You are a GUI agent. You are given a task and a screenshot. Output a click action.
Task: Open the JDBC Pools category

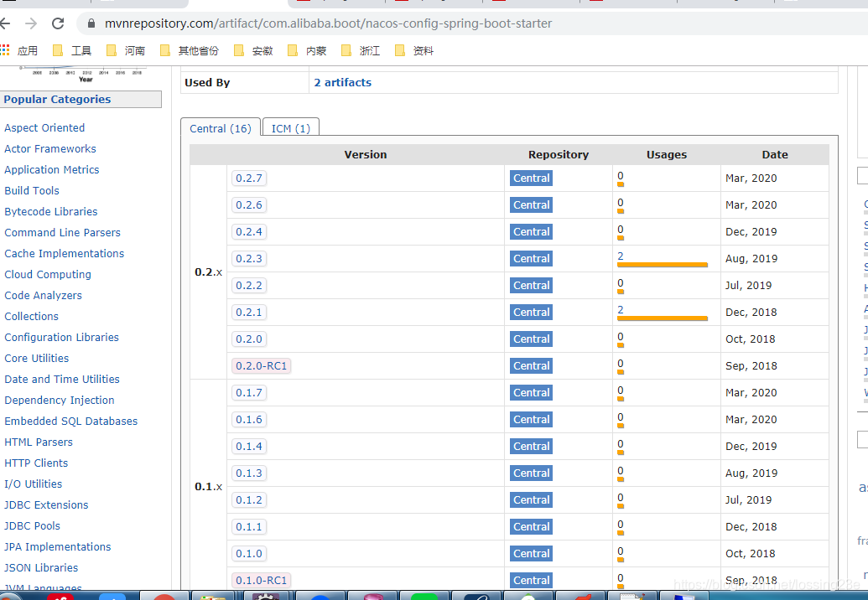click(x=32, y=525)
